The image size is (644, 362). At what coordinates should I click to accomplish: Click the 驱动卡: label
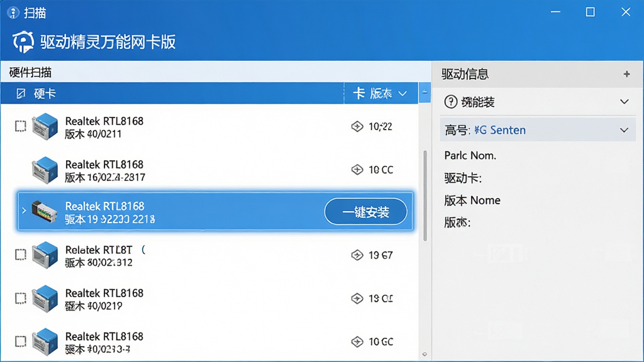pos(463,178)
